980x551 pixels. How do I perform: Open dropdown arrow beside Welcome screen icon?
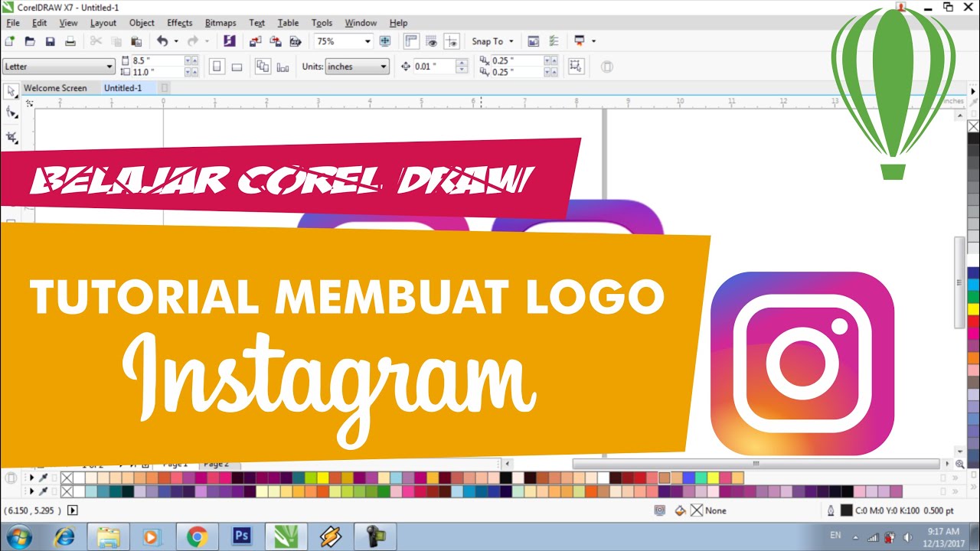pos(593,41)
